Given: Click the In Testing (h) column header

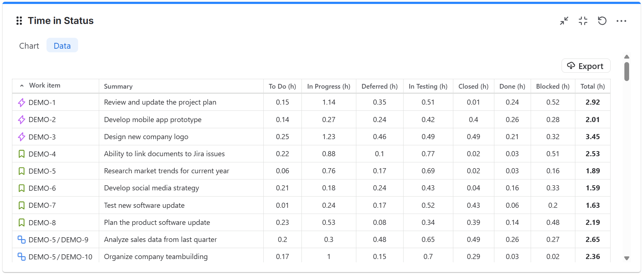Looking at the screenshot, I should pyautogui.click(x=428, y=86).
